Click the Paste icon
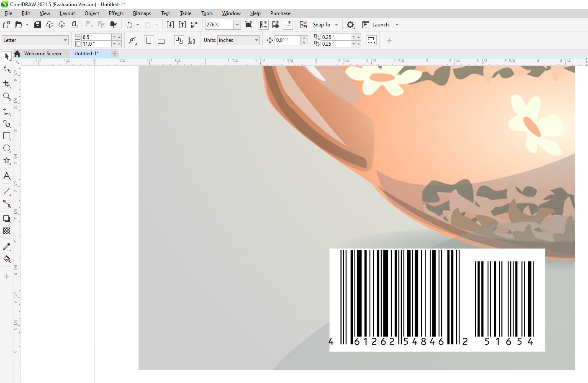 click(113, 25)
